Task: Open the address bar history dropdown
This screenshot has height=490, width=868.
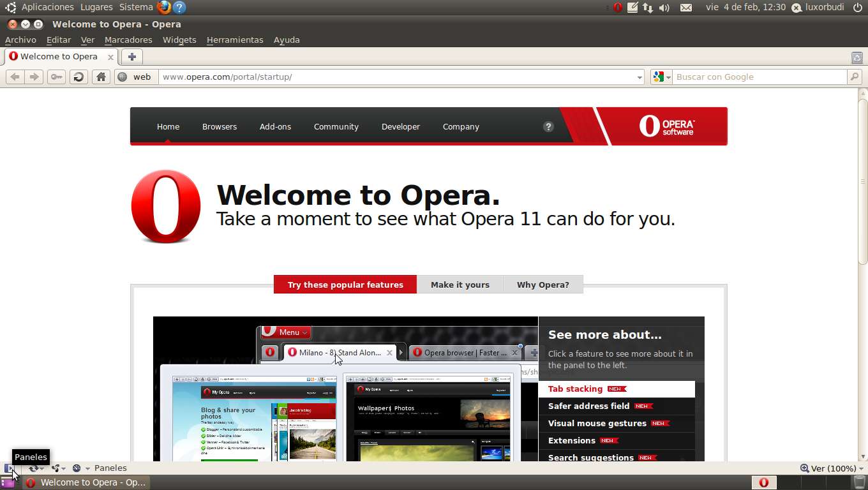Action: [640, 77]
